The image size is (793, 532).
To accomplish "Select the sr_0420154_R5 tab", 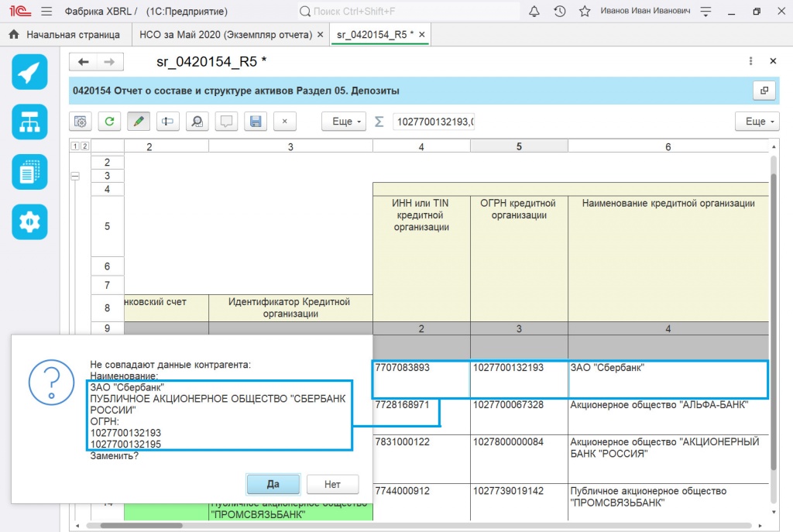I will click(x=374, y=34).
